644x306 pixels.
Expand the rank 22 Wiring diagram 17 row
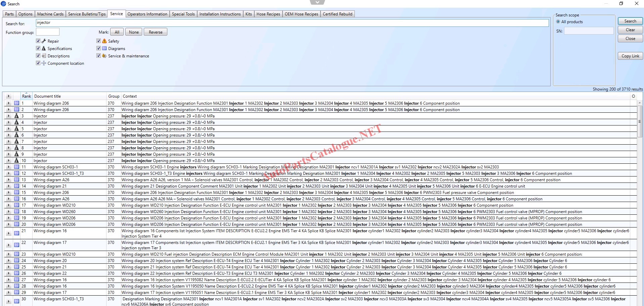click(x=8, y=245)
